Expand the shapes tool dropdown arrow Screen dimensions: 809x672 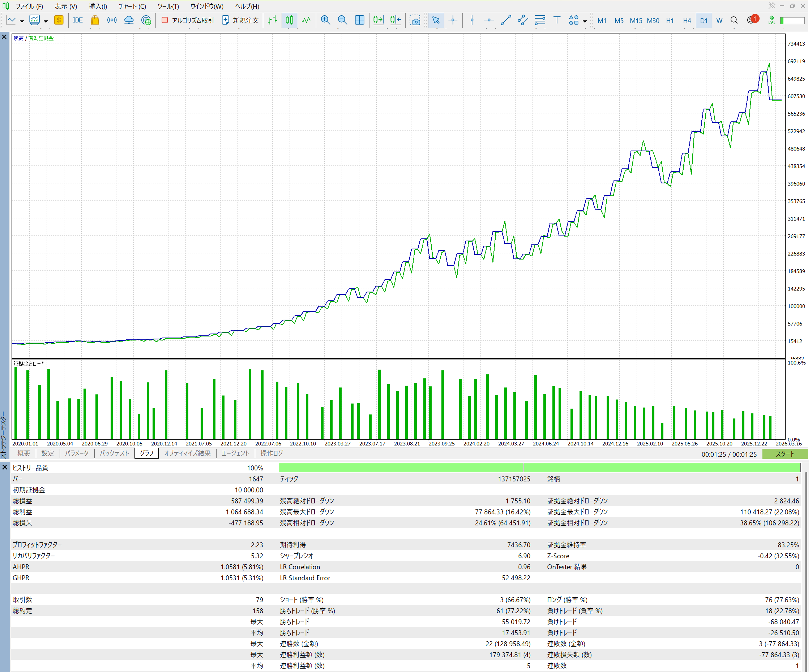click(585, 21)
